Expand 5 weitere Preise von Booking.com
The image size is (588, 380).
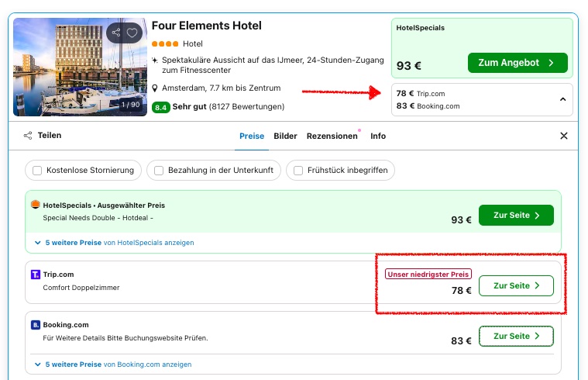click(x=113, y=364)
